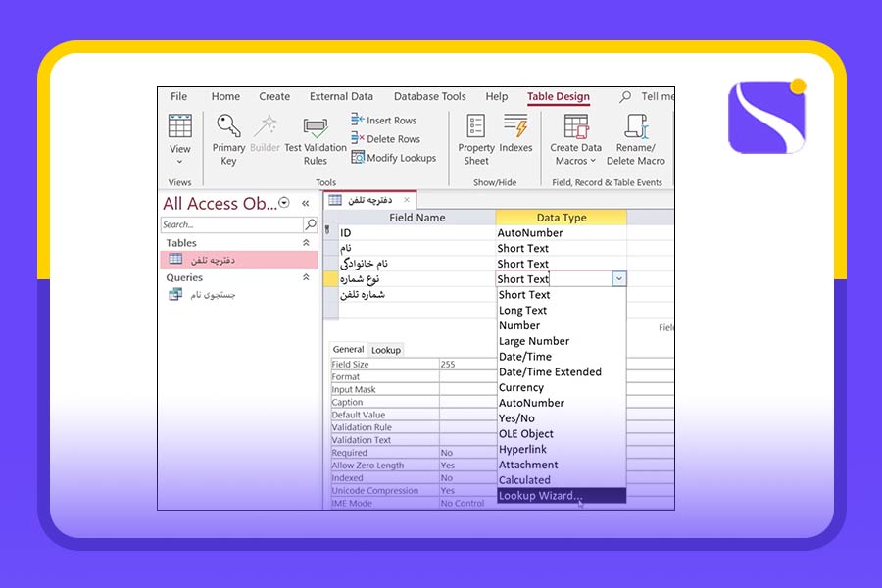This screenshot has width=882, height=588.
Task: Collapse the Tables group
Action: coord(306,242)
